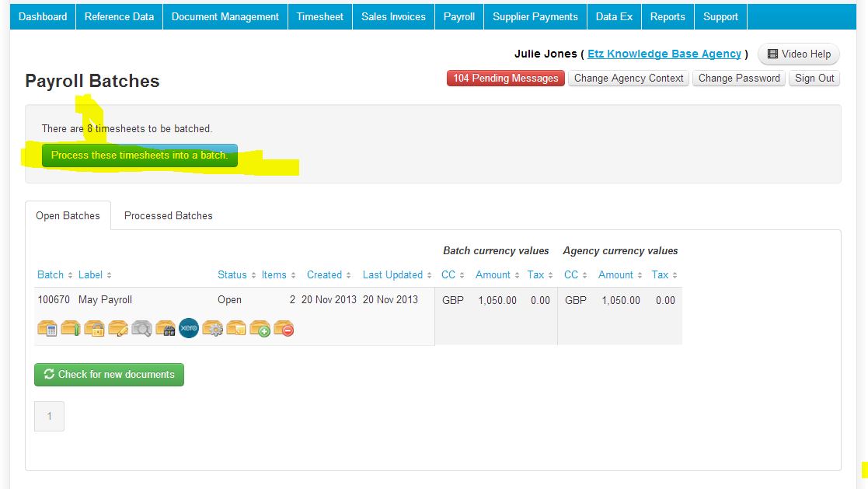Image resolution: width=868 pixels, height=489 pixels.
Task: Open the Dashboard menu
Action: (43, 16)
